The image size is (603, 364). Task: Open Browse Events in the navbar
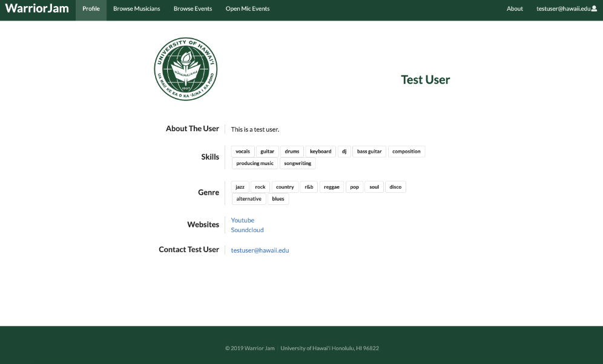point(193,8)
